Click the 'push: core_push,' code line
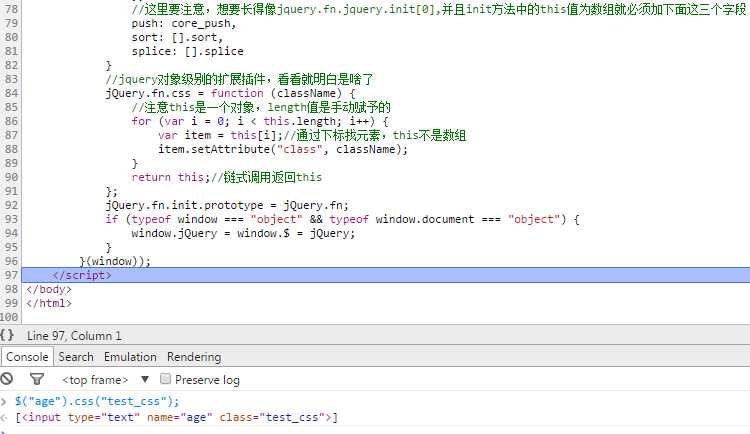The image size is (750, 434). 184,23
